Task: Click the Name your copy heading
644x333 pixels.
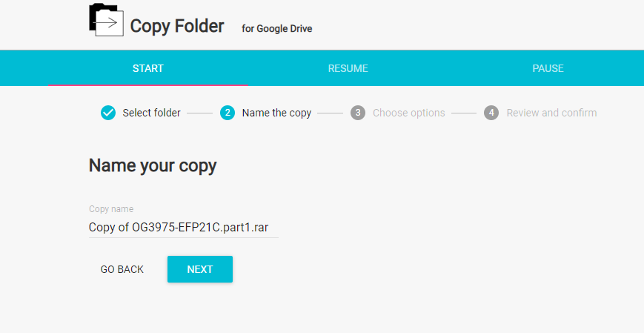Action: (153, 165)
